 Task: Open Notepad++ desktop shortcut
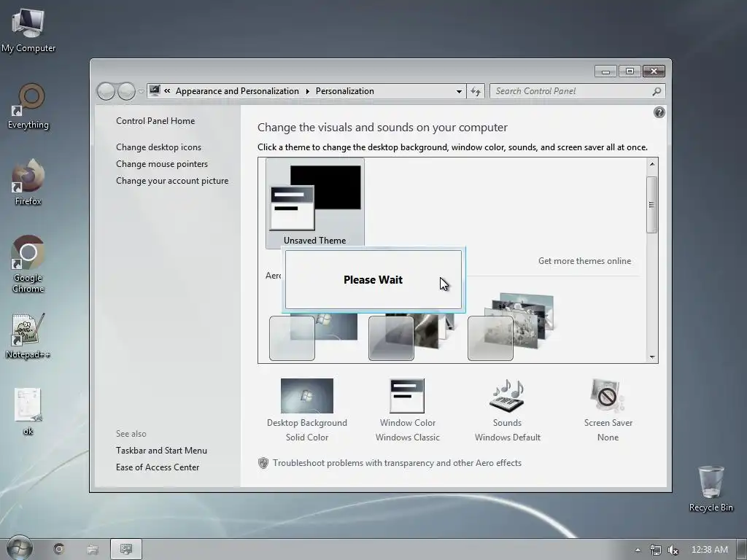click(x=28, y=336)
